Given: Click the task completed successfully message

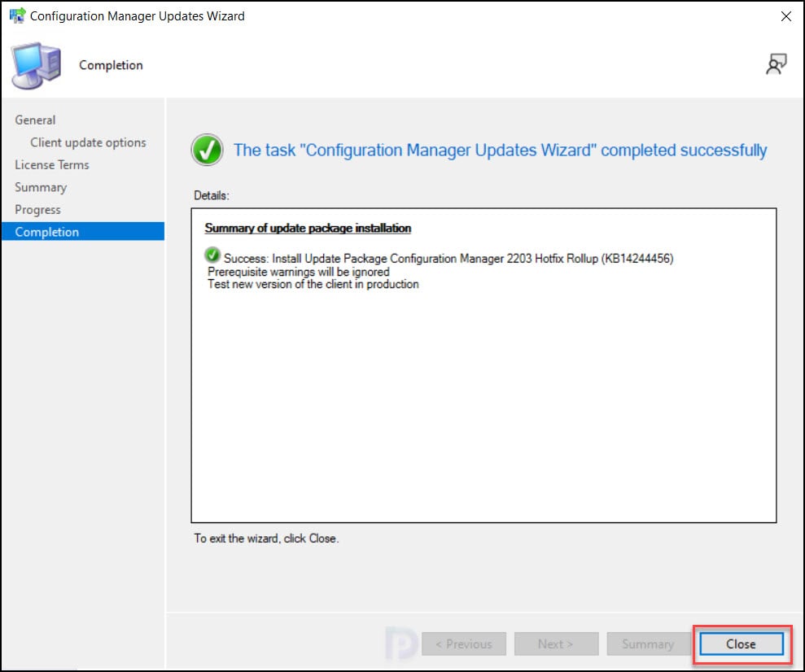Looking at the screenshot, I should [x=500, y=151].
